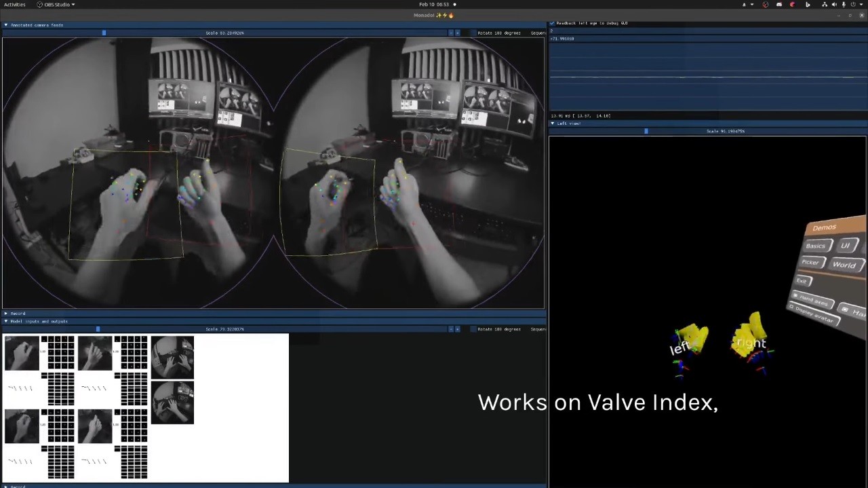Open the Activities overview
Screen dimensions: 868x488
coord(14,5)
